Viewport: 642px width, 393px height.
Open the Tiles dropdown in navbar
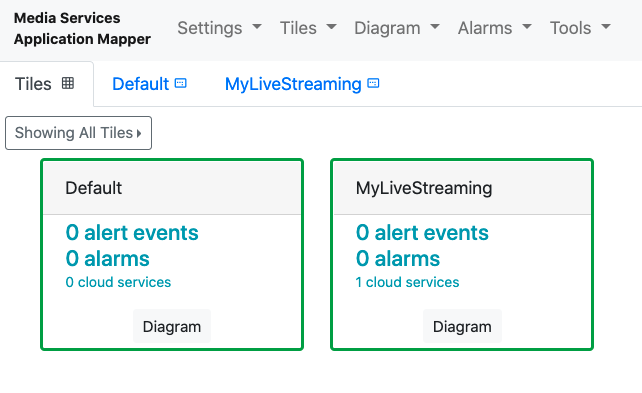click(x=308, y=28)
